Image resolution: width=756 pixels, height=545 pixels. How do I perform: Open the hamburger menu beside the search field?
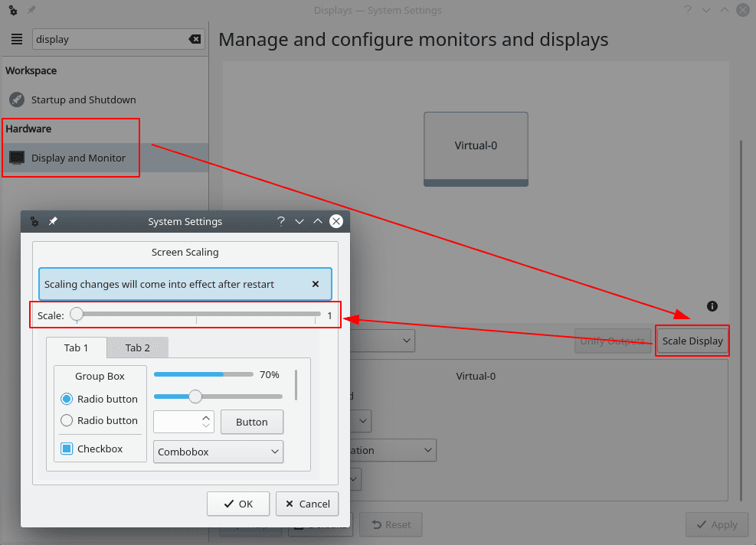click(x=15, y=39)
